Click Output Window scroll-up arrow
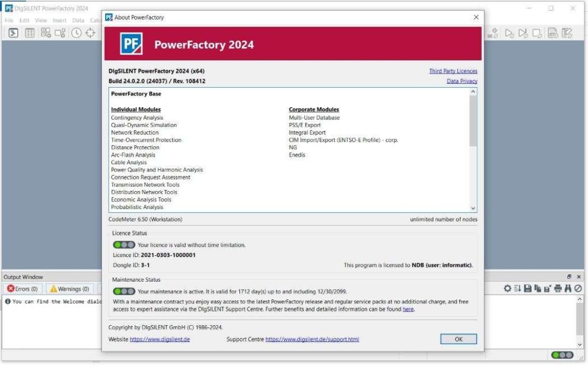 click(580, 299)
